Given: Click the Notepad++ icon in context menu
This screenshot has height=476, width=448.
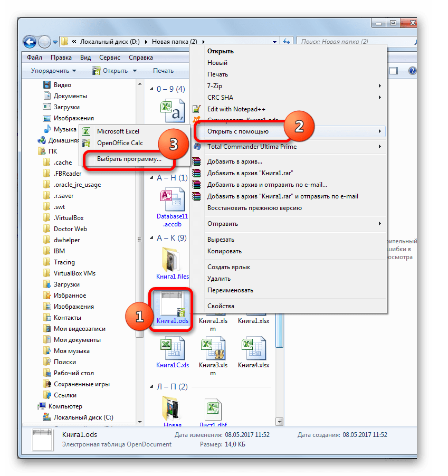Looking at the screenshot, I should pyautogui.click(x=197, y=109).
